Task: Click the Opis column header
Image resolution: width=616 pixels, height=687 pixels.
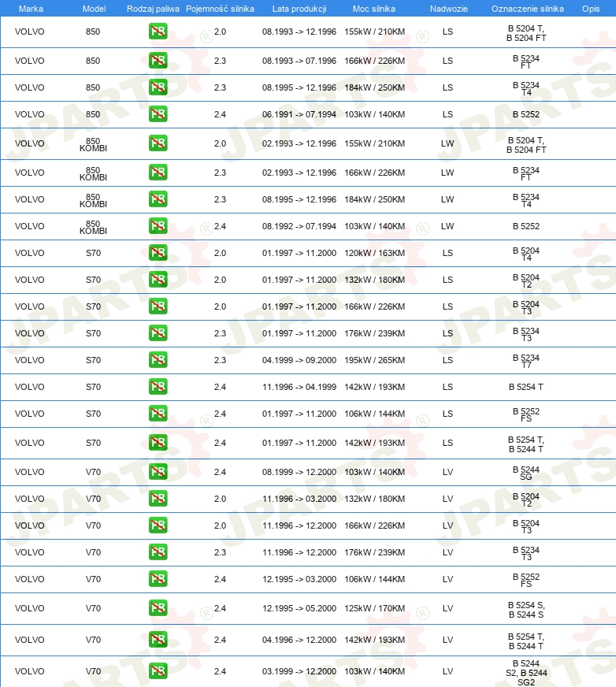Action: [x=591, y=9]
